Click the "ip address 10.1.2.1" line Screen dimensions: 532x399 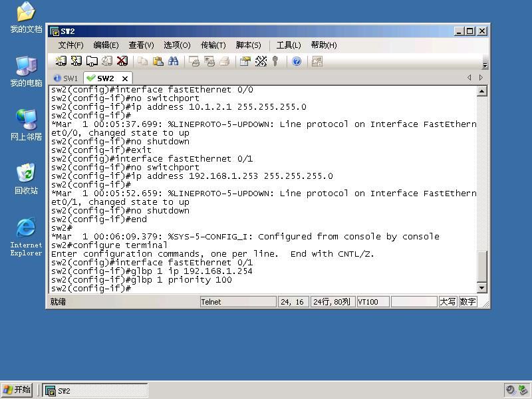point(179,107)
